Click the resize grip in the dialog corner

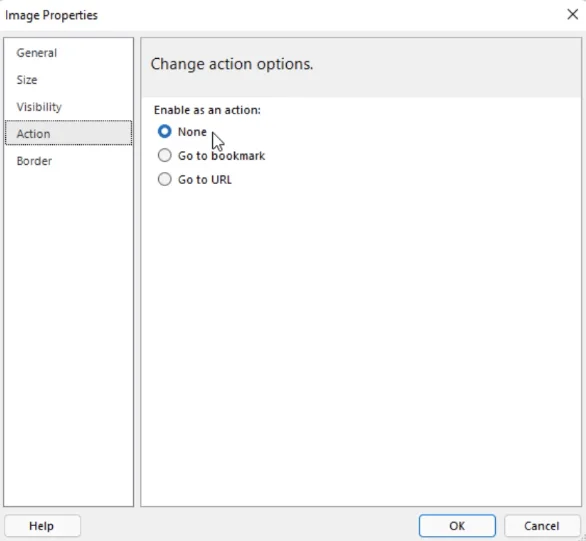click(583, 538)
